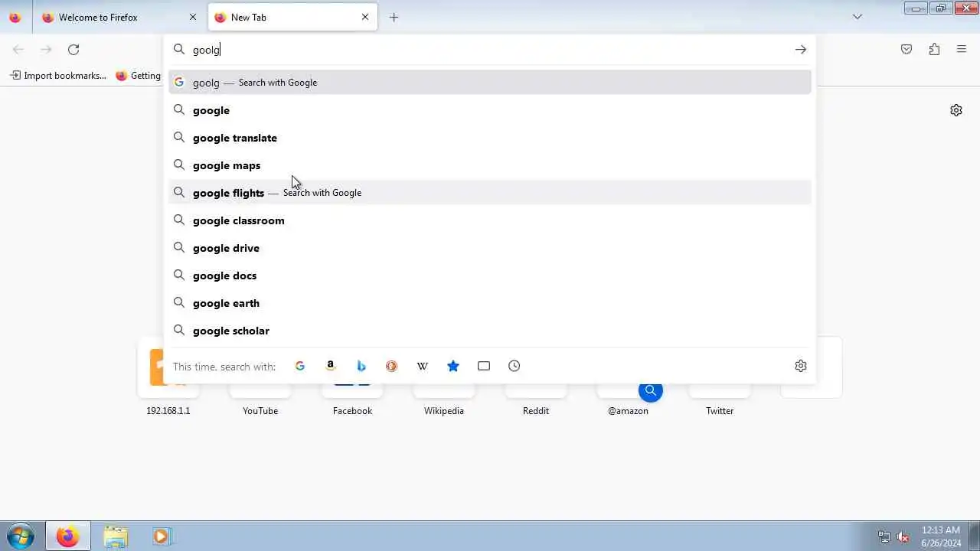Pick the google docs suggestion
Screen dimensions: 980x551
(490, 275)
